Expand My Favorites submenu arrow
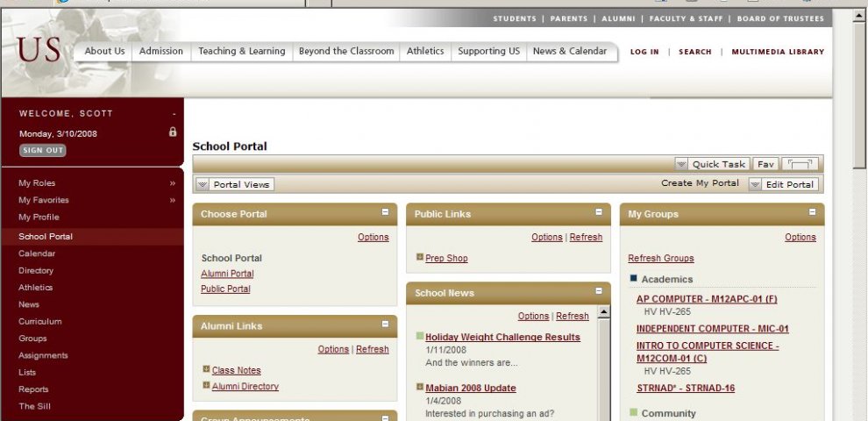Image resolution: width=868 pixels, height=421 pixels. [172, 201]
